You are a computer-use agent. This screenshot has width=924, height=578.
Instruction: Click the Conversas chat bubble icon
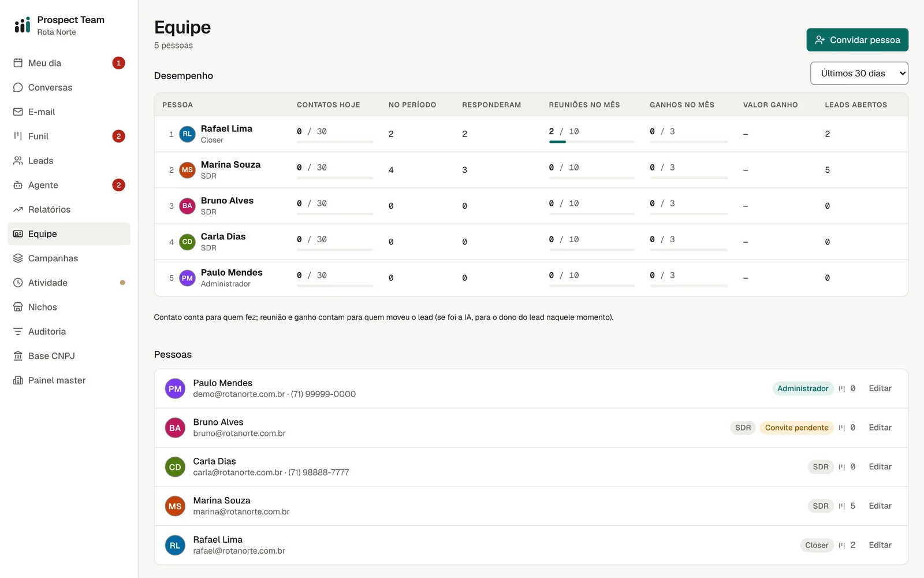click(x=18, y=87)
